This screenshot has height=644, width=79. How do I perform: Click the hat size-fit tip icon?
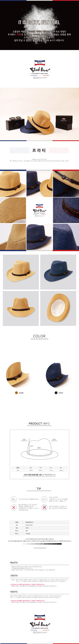[14, 499]
